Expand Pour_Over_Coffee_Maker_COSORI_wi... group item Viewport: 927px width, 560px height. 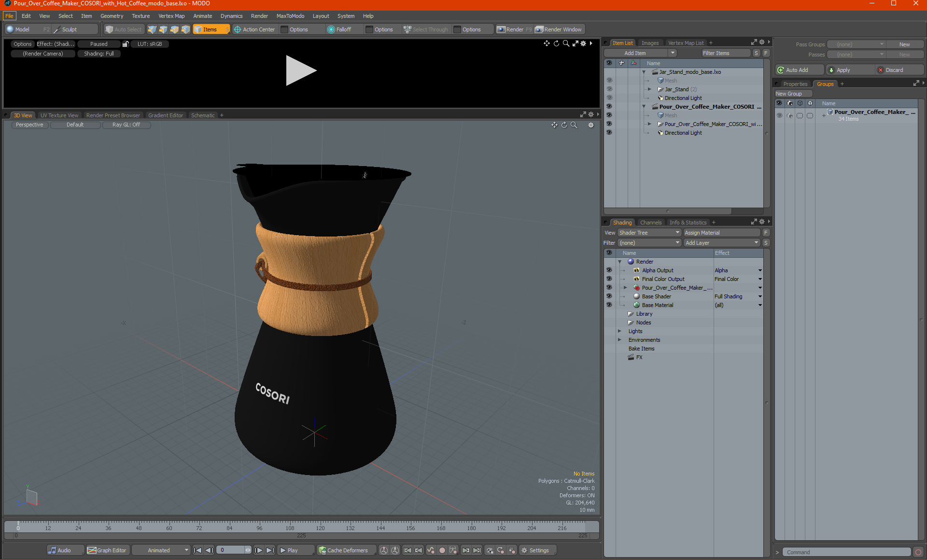point(649,124)
